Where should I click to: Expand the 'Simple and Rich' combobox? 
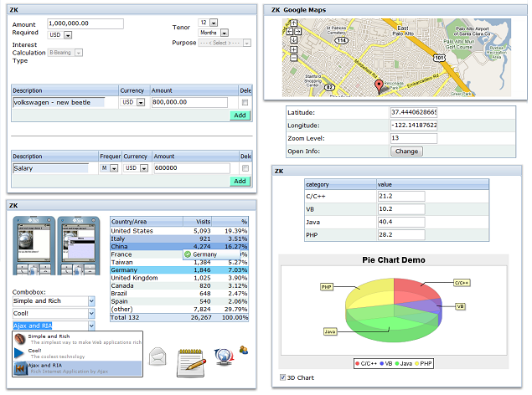coord(90,301)
